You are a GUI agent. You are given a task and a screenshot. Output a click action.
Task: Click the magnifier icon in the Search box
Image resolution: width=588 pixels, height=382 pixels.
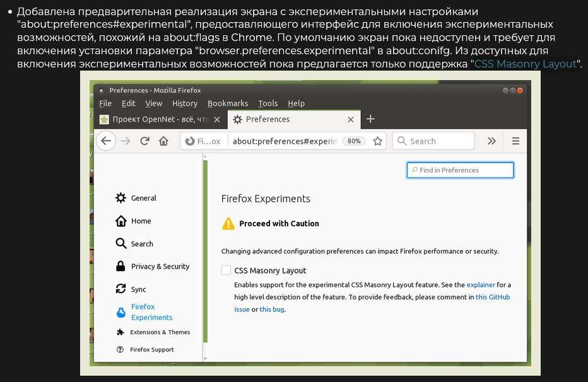[x=402, y=141]
